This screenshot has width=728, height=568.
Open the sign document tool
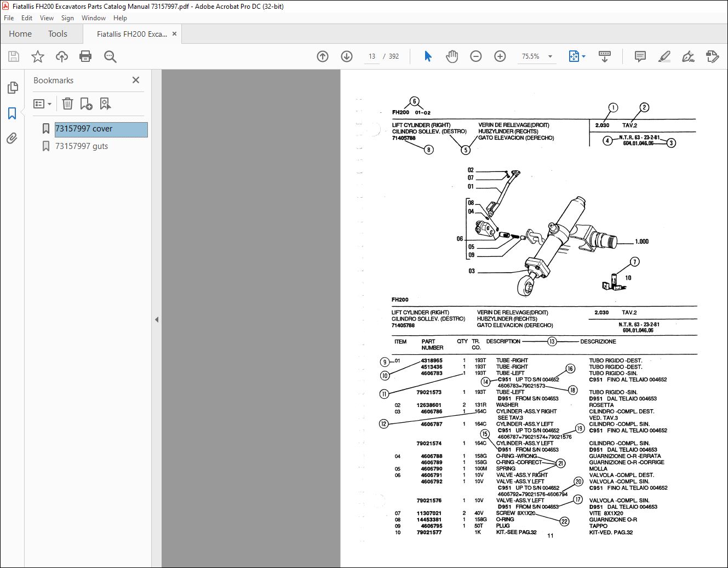[x=688, y=56]
